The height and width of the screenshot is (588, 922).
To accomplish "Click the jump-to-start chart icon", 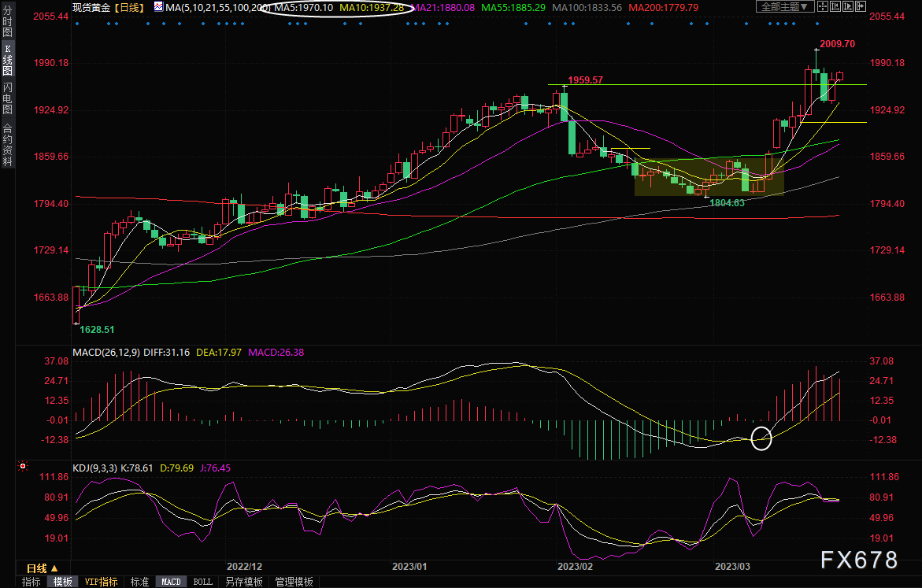I will [835, 6].
